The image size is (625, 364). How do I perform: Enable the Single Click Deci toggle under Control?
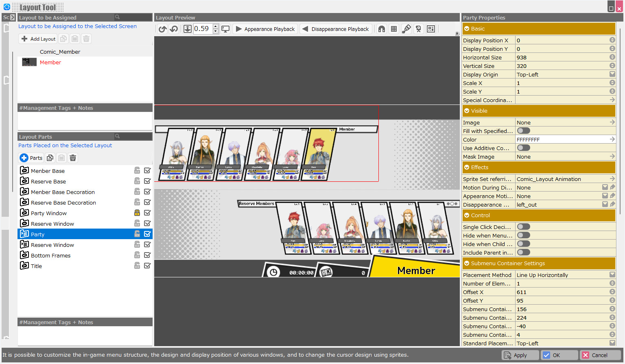523,227
